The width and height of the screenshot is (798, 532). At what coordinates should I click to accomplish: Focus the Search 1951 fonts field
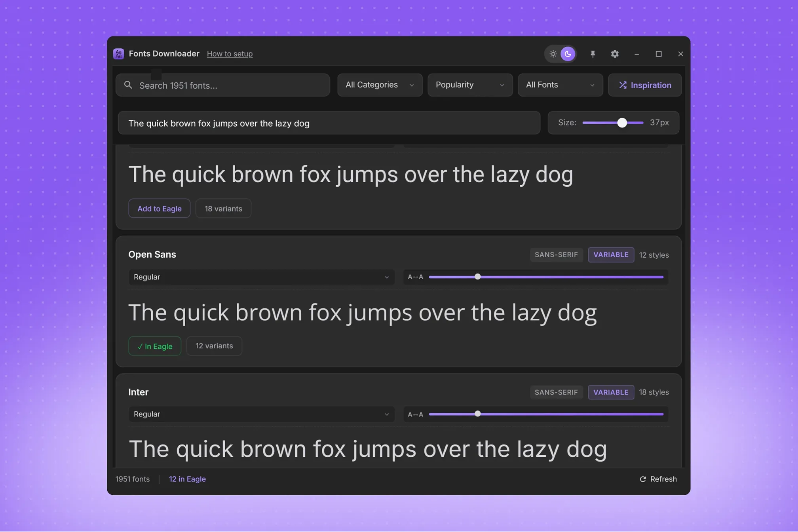(x=223, y=85)
